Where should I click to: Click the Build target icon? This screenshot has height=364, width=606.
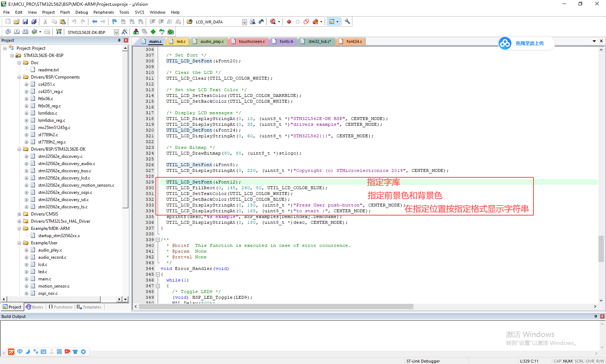coord(17,32)
